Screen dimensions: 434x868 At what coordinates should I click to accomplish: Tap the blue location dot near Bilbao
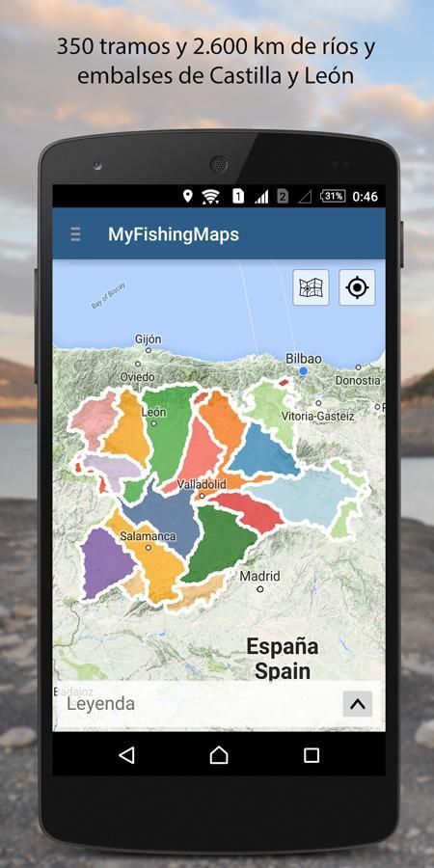[303, 371]
